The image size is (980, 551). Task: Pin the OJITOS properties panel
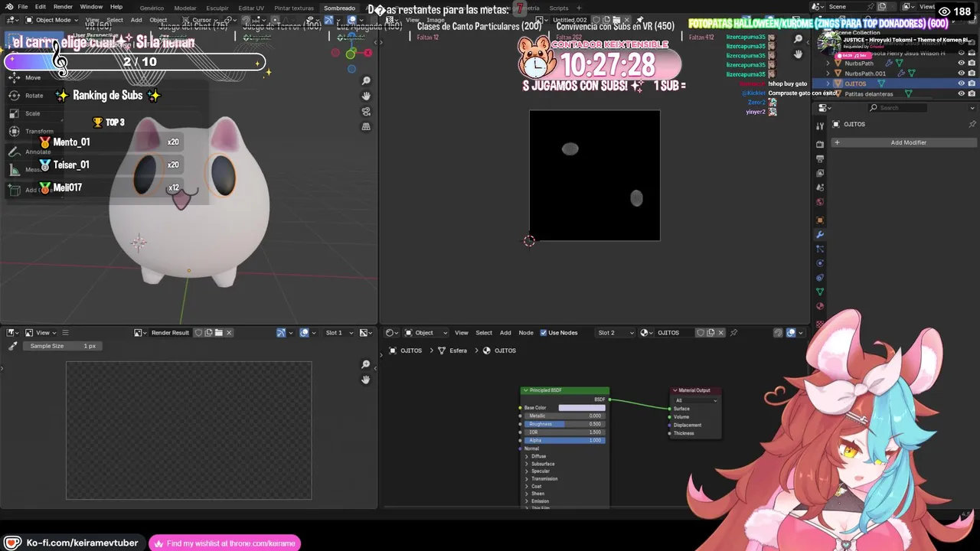pos(972,124)
